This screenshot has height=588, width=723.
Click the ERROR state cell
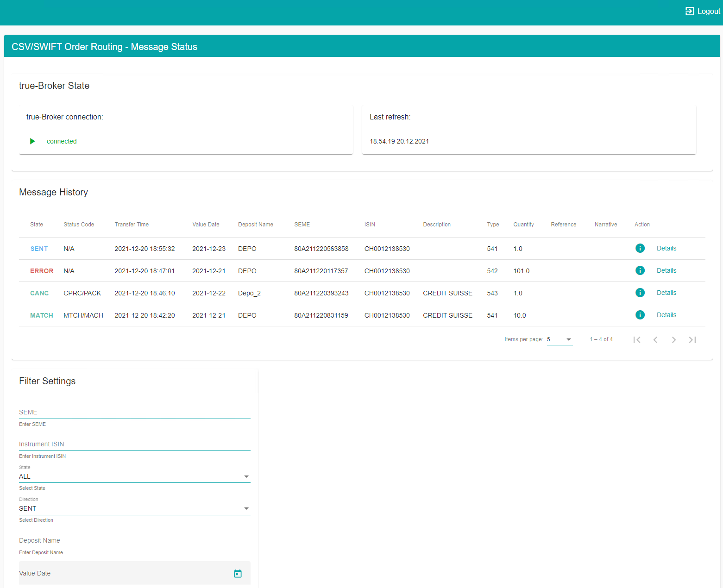[42, 271]
